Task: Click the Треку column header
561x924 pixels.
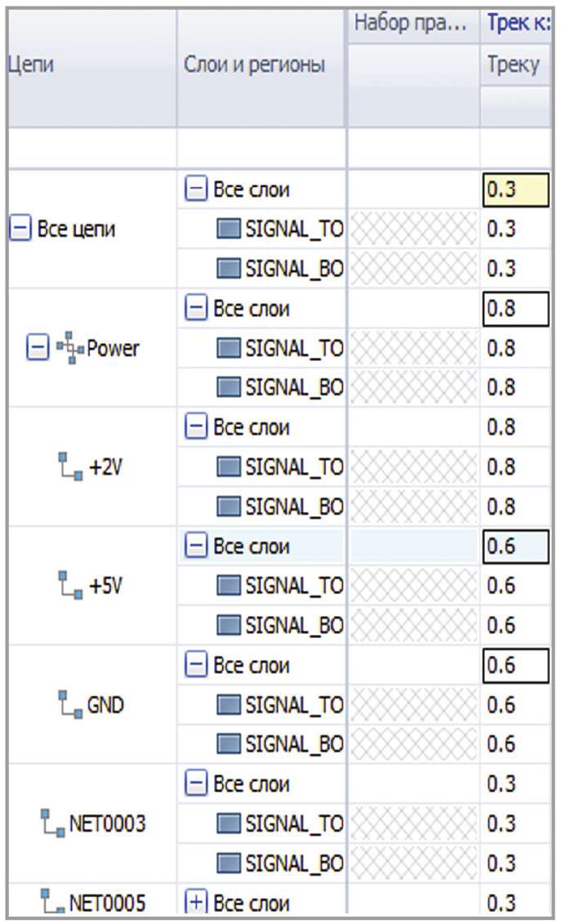Action: [514, 65]
